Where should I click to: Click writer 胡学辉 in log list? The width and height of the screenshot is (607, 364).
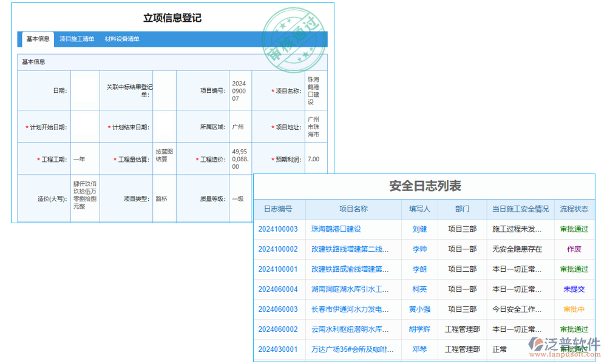(420, 329)
